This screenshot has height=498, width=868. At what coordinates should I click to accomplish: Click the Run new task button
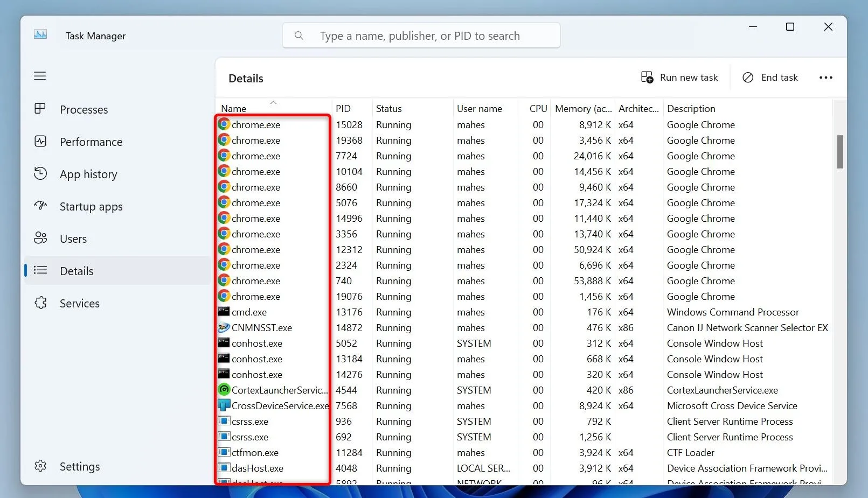(679, 77)
